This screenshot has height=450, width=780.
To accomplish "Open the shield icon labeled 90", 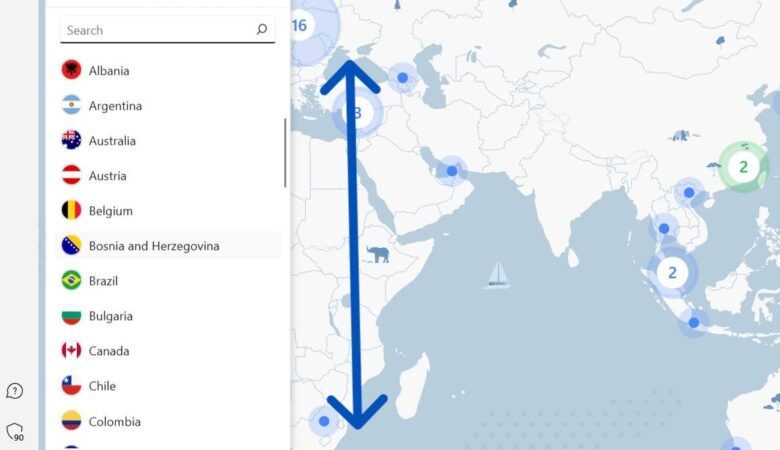I will pos(15,432).
